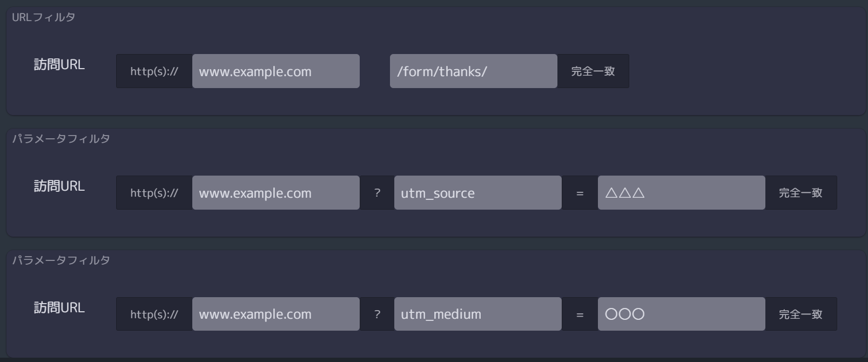Click the URLフィルタ section heading
The height and width of the screenshot is (362, 868).
(x=44, y=17)
